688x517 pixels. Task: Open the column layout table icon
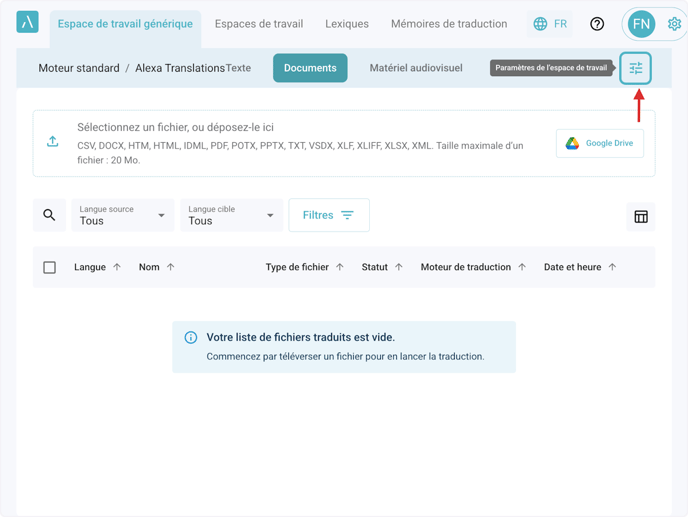[640, 216]
